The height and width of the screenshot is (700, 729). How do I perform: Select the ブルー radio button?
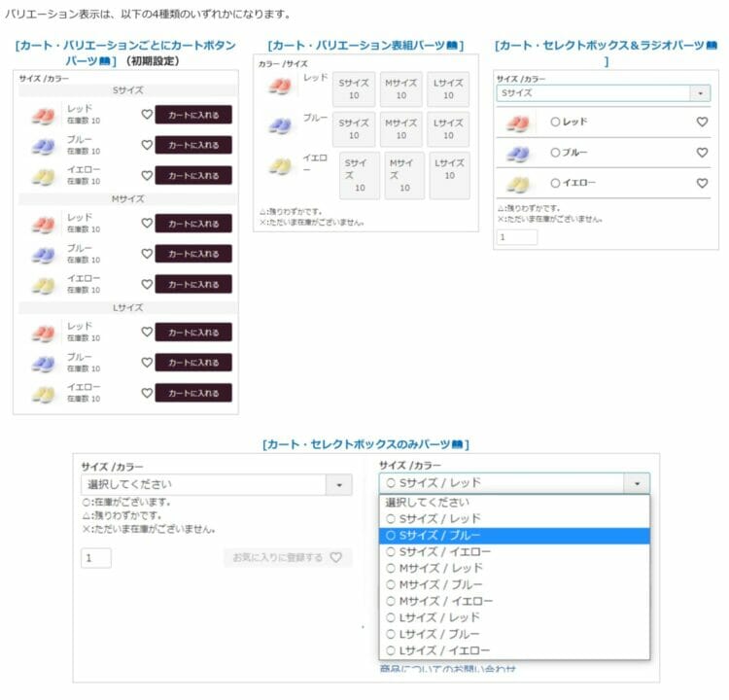pyautogui.click(x=555, y=153)
